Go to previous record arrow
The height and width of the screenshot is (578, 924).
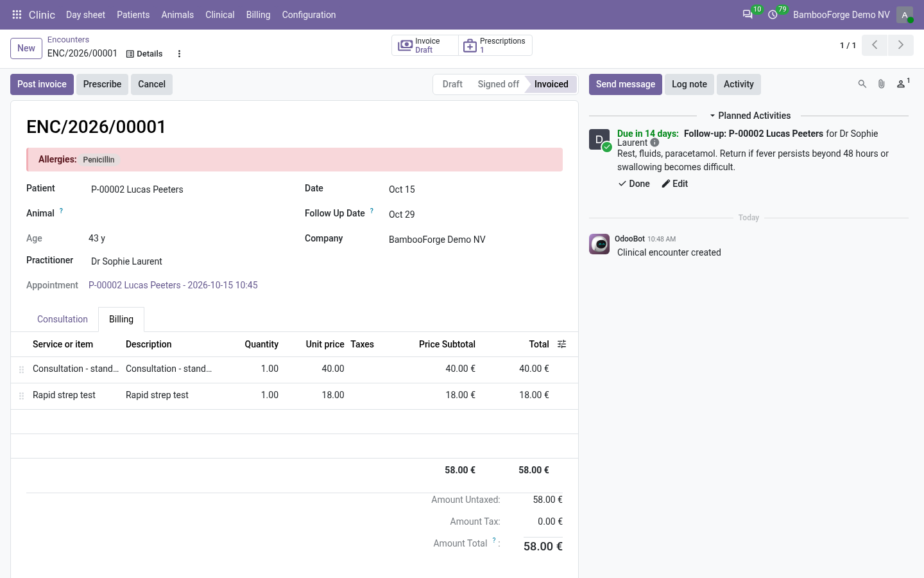(x=875, y=45)
